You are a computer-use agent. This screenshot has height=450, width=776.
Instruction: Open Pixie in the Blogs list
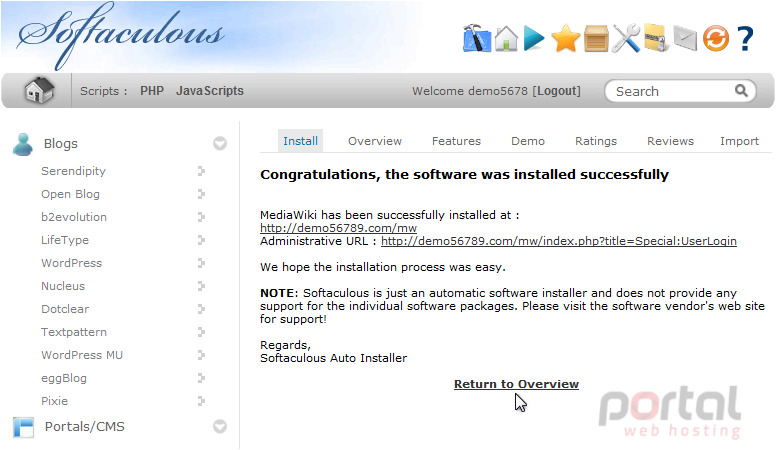[x=54, y=401]
